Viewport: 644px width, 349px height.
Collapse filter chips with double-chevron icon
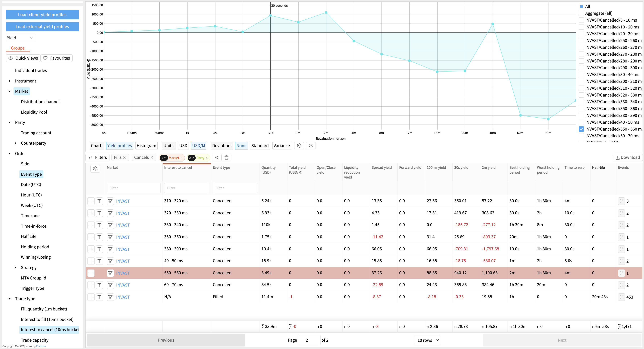click(x=217, y=158)
